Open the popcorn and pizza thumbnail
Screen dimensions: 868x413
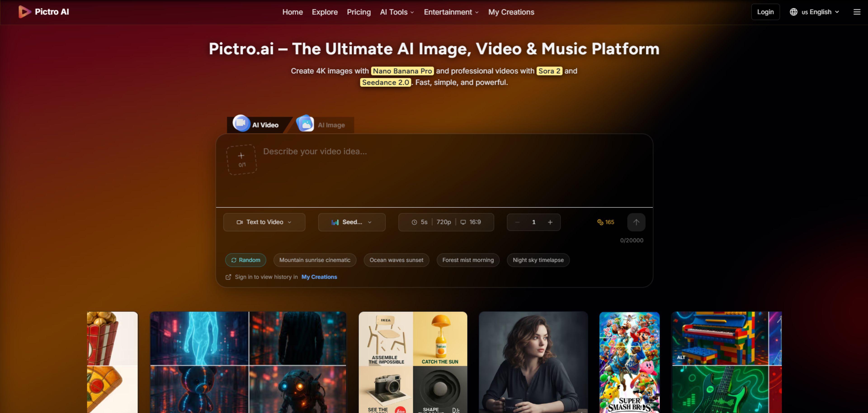pyautogui.click(x=112, y=362)
